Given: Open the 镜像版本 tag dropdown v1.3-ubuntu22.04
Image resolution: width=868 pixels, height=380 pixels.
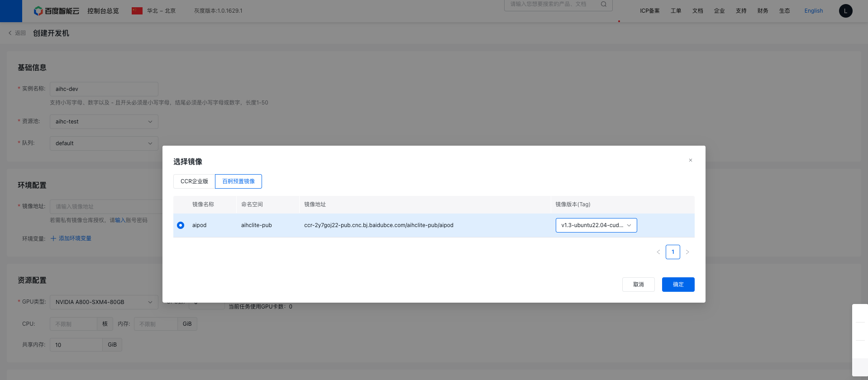Looking at the screenshot, I should click(596, 225).
